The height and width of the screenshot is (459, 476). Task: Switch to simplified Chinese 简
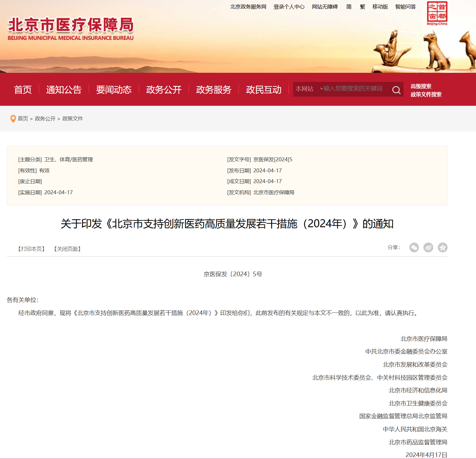point(349,7)
